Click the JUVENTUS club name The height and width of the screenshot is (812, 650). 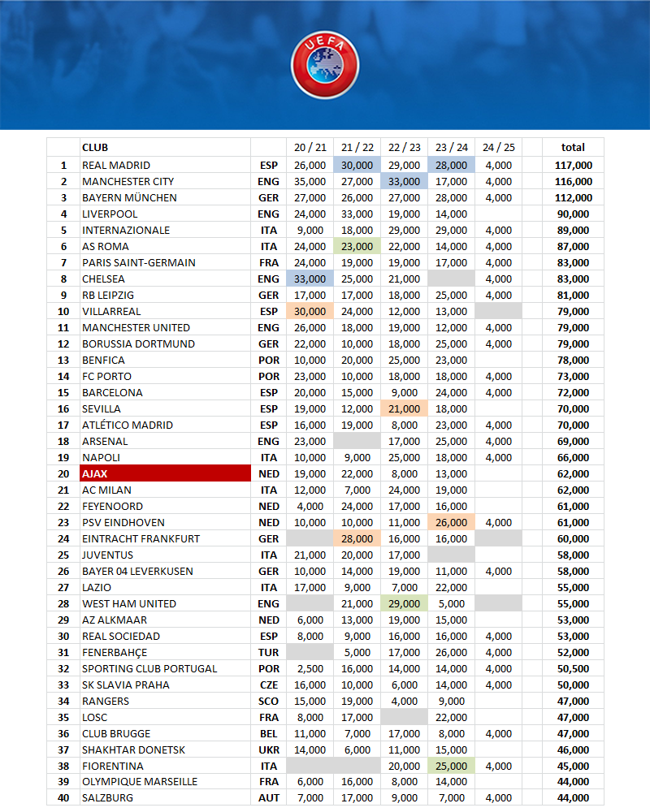coord(107,555)
